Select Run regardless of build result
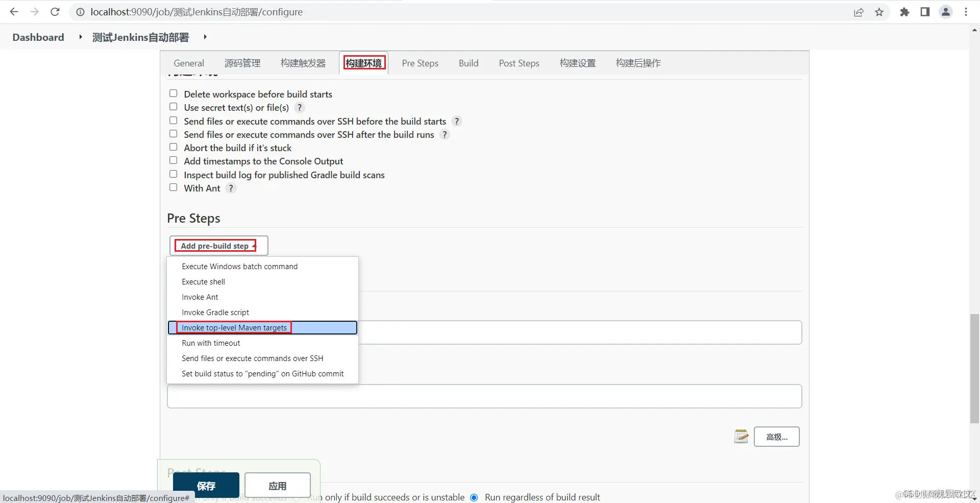 (x=474, y=497)
